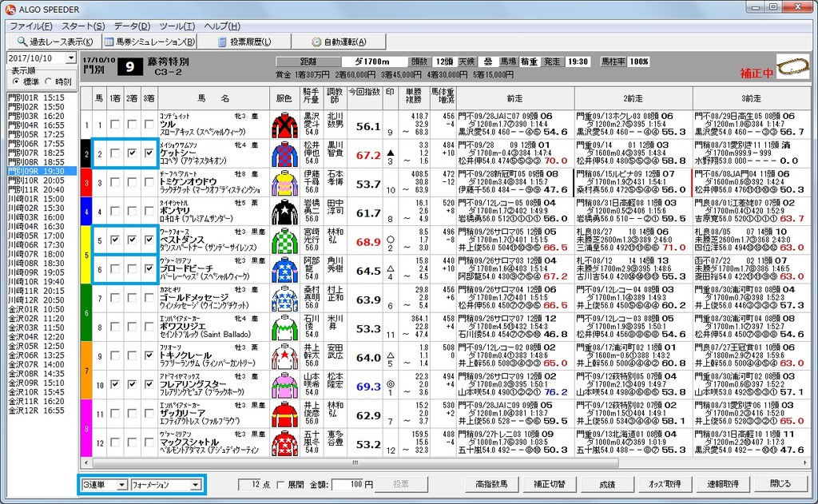Screen dimensions: 818x504
Task: Open the date 2017/10/10 dropdown
Action: [x=71, y=58]
